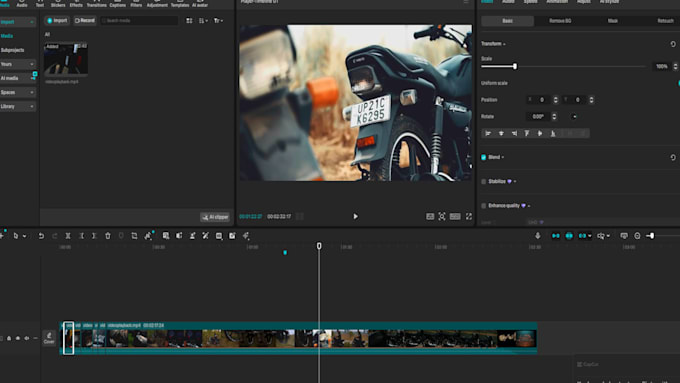Expand the Spaces section
This screenshot has width=680, height=383.
coord(18,92)
